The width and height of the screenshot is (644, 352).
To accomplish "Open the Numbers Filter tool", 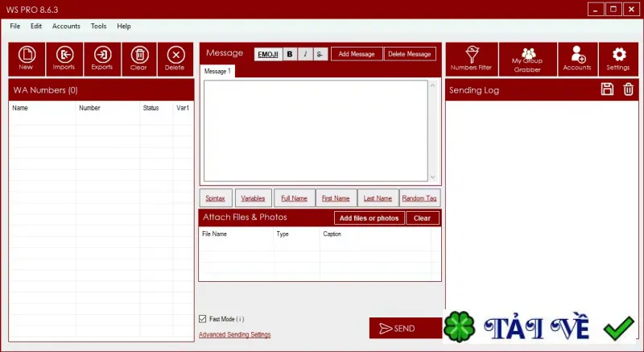I will (x=472, y=59).
